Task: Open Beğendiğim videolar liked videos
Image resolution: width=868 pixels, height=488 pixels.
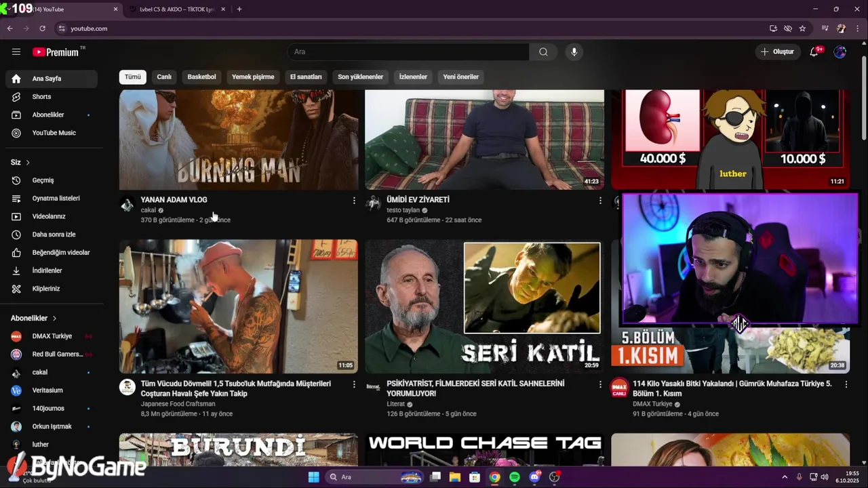Action: pos(52,253)
